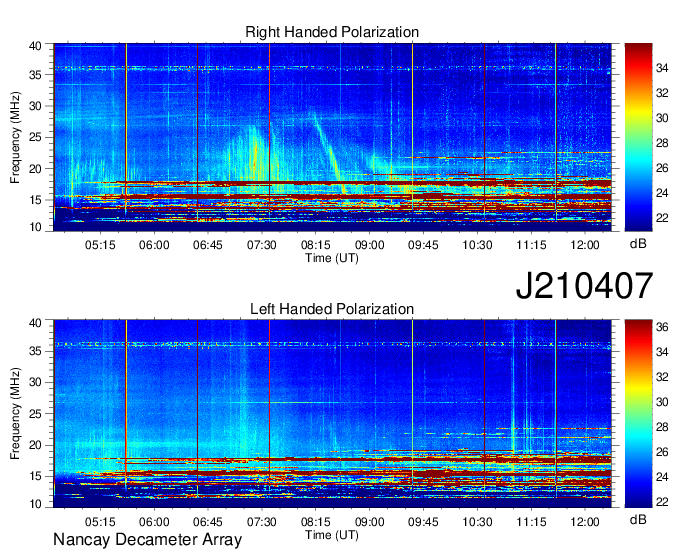Click the 'Nancay Decameter Array' caption

coord(147,539)
